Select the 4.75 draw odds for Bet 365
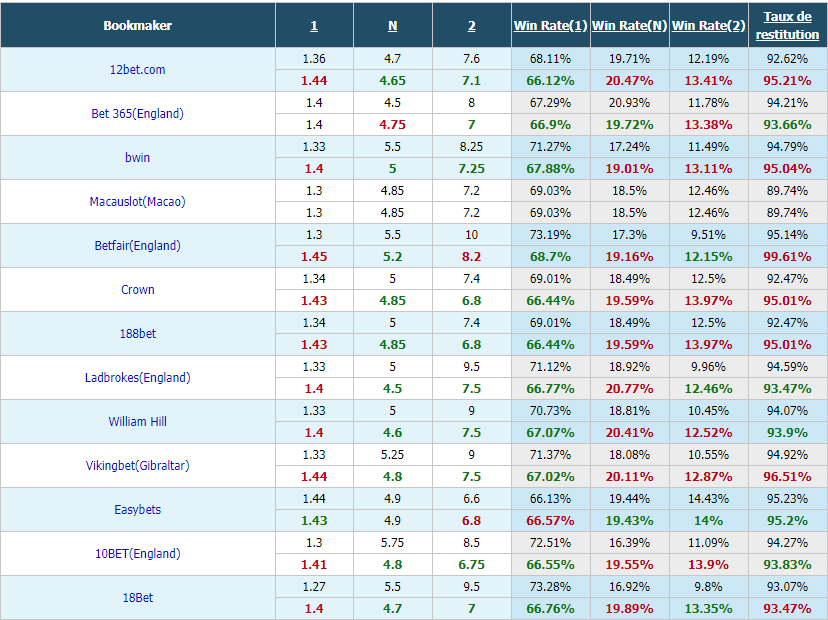828x620 pixels. 392,125
